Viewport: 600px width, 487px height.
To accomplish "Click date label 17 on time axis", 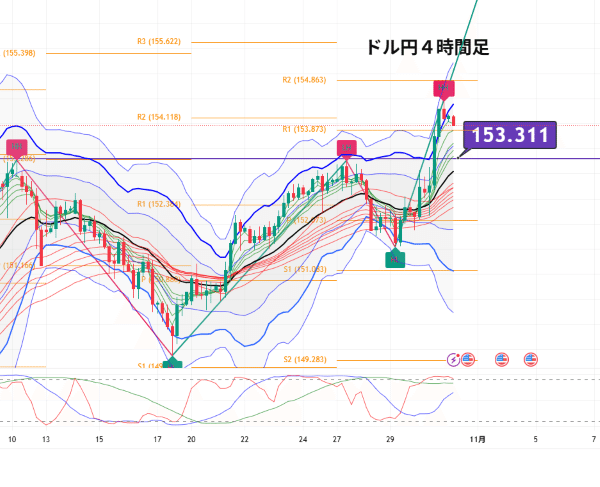I will (157, 439).
